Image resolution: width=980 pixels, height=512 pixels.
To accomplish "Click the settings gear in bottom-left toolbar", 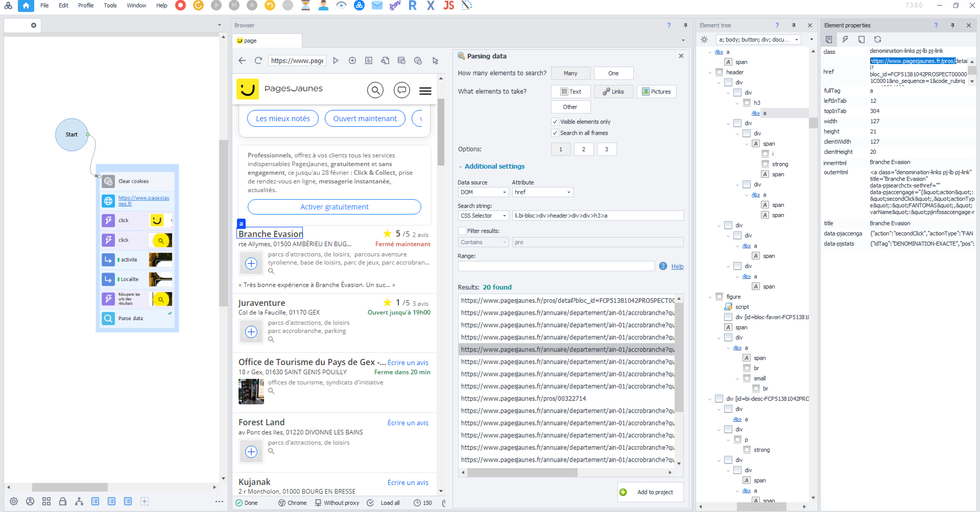I will click(x=14, y=501).
